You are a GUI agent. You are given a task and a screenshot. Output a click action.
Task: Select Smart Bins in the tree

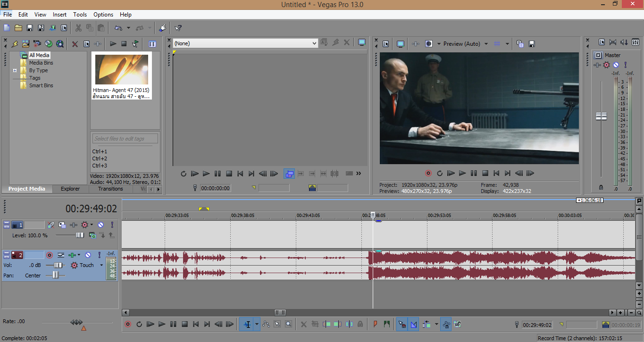tap(41, 85)
